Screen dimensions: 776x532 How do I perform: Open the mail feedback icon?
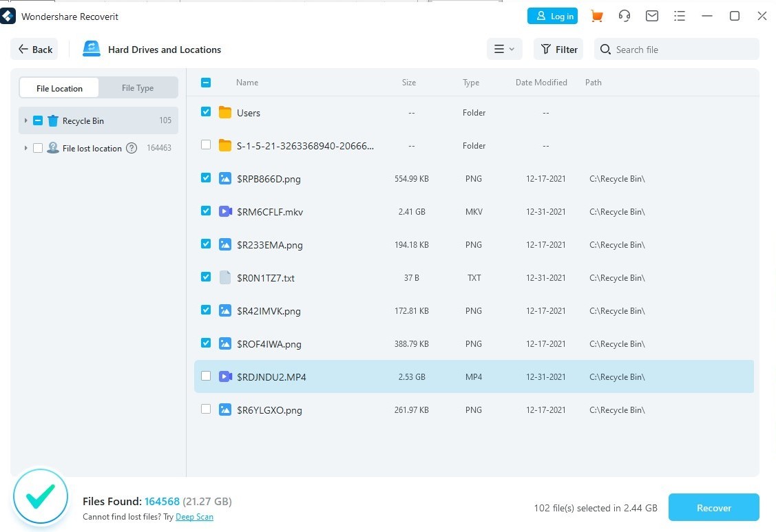pyautogui.click(x=652, y=16)
